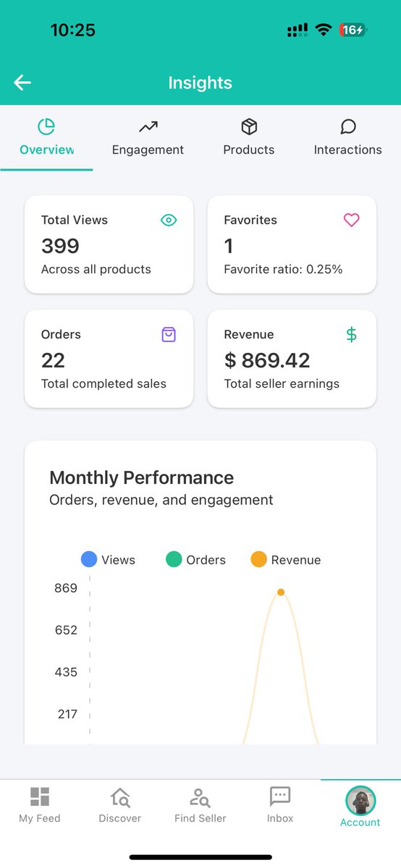Viewport: 401px width, 868px height.
Task: Tap the back arrow in Insights header
Action: [22, 83]
